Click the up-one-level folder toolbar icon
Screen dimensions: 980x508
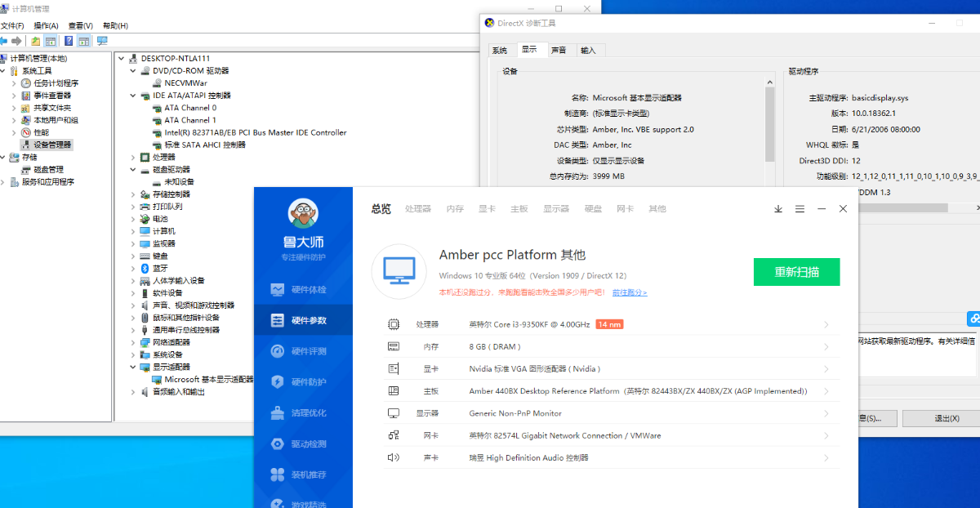[x=35, y=41]
